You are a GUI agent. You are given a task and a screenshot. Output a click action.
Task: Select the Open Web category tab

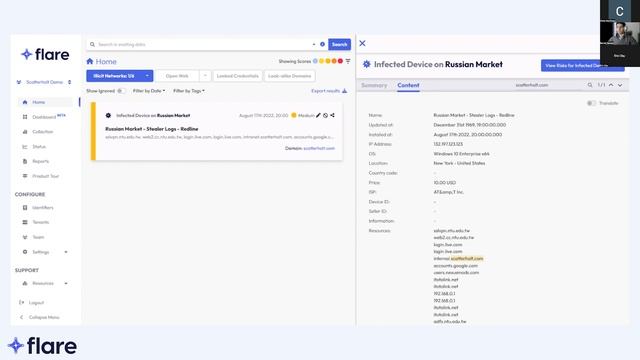178,76
